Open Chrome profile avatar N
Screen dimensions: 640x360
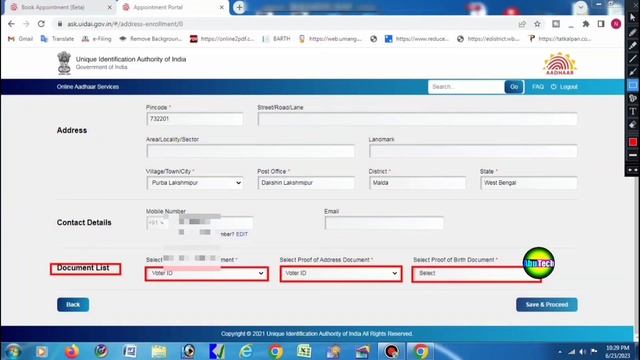(x=616, y=24)
